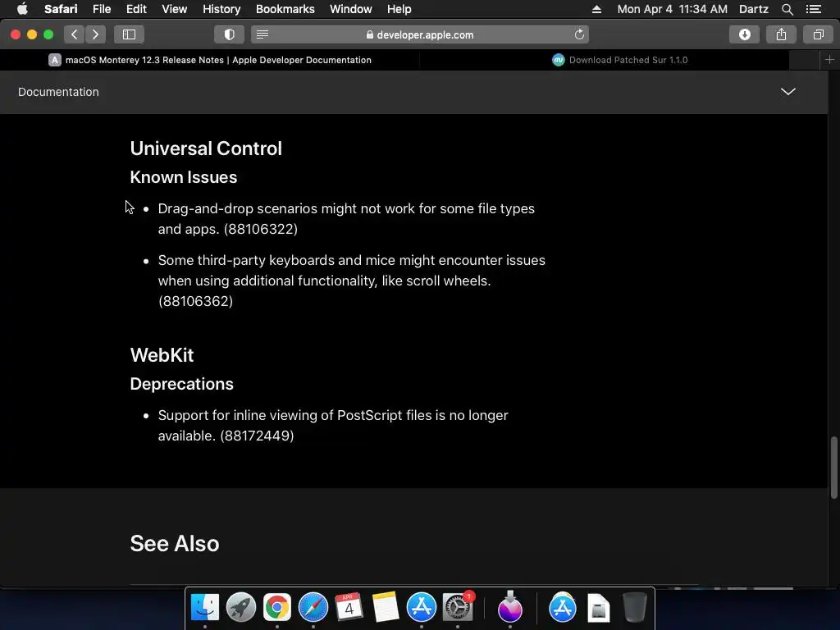Open the purple installer app in Dock

pos(510,607)
